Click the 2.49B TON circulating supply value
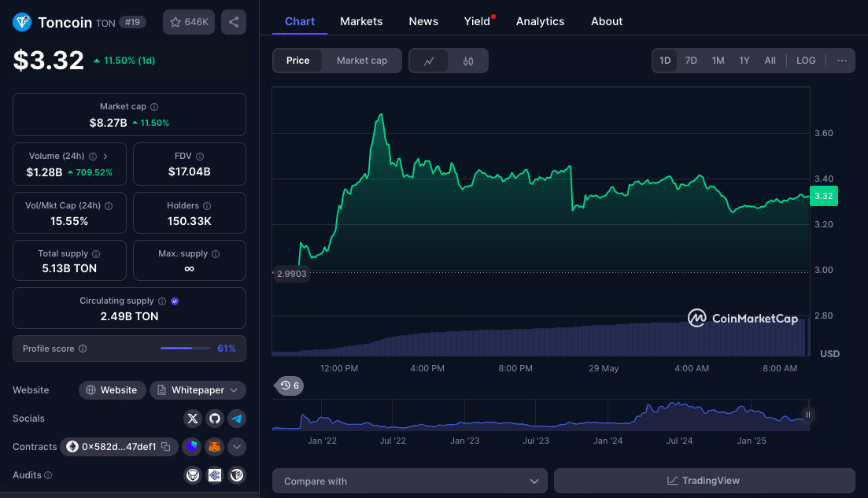868x498 pixels. coord(130,316)
